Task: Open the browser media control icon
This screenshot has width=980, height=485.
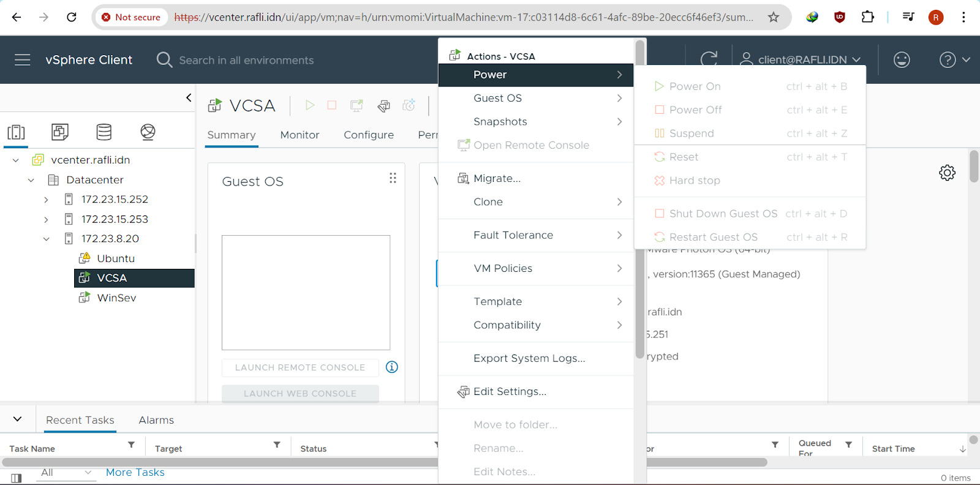Action: tap(908, 17)
